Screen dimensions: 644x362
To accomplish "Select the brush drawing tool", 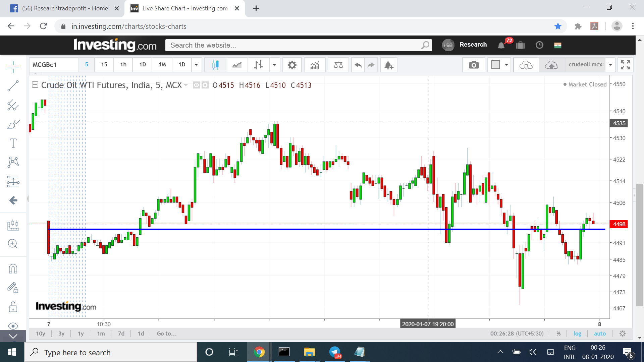I will click(x=13, y=124).
